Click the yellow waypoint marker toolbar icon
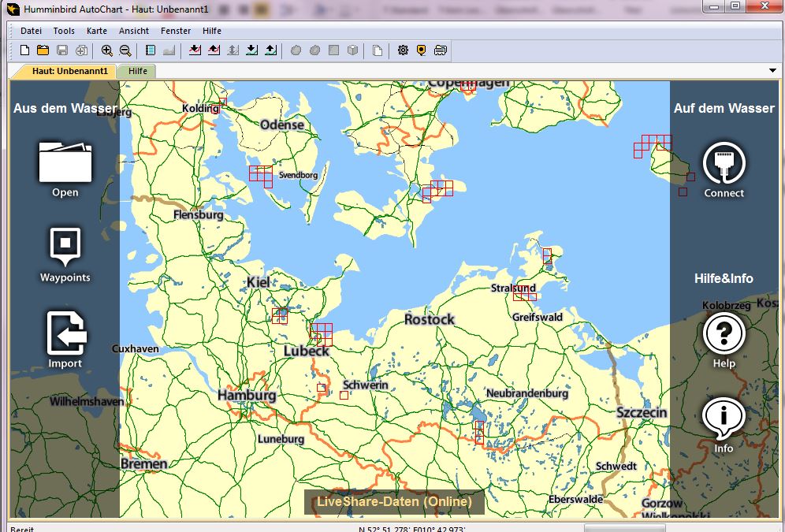This screenshot has width=785, height=532. click(x=422, y=50)
